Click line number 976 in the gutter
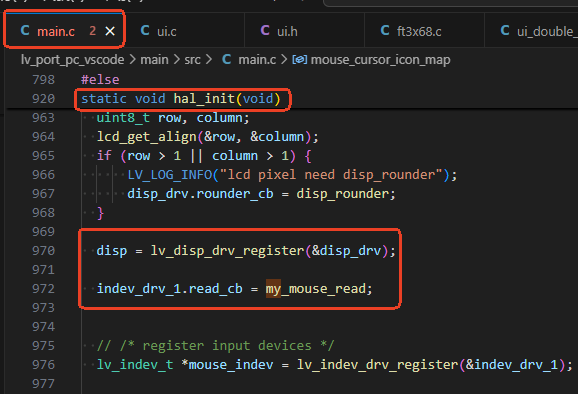The width and height of the screenshot is (578, 394). click(x=43, y=365)
